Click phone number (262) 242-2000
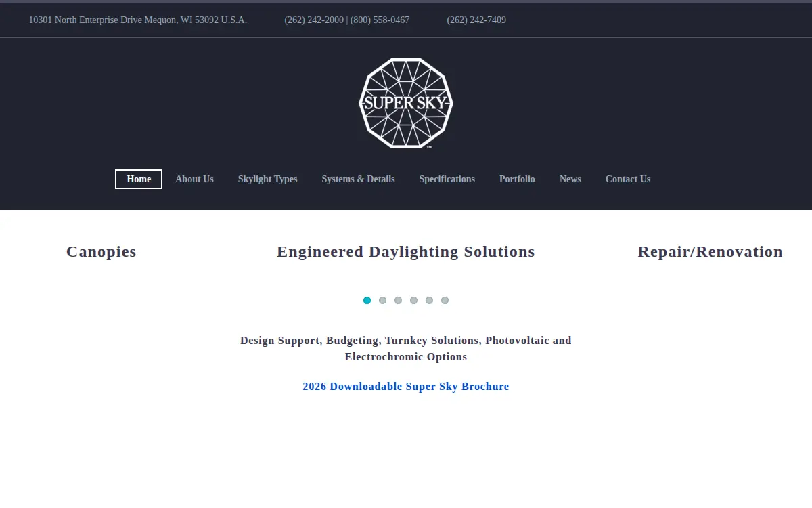 click(x=314, y=20)
